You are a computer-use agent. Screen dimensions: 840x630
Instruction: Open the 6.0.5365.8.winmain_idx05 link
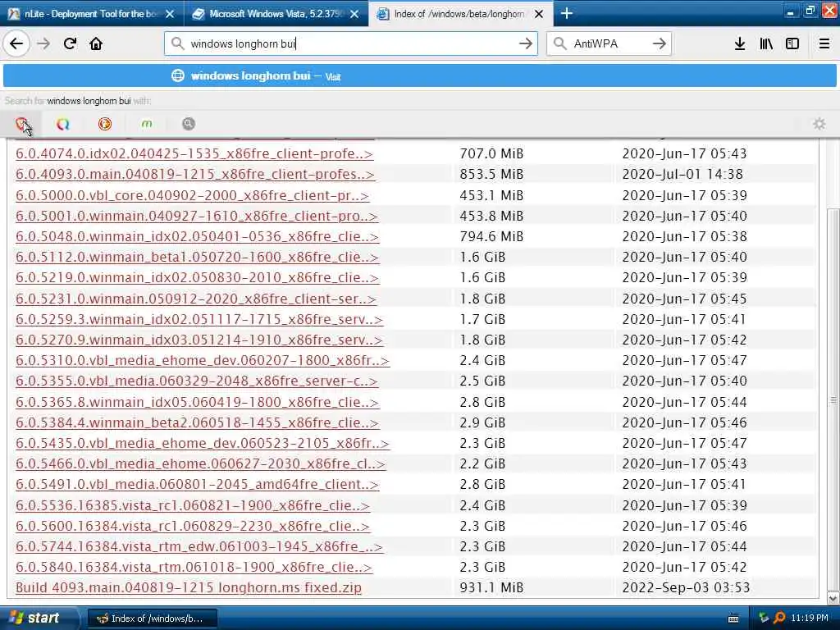pyautogui.click(x=197, y=402)
